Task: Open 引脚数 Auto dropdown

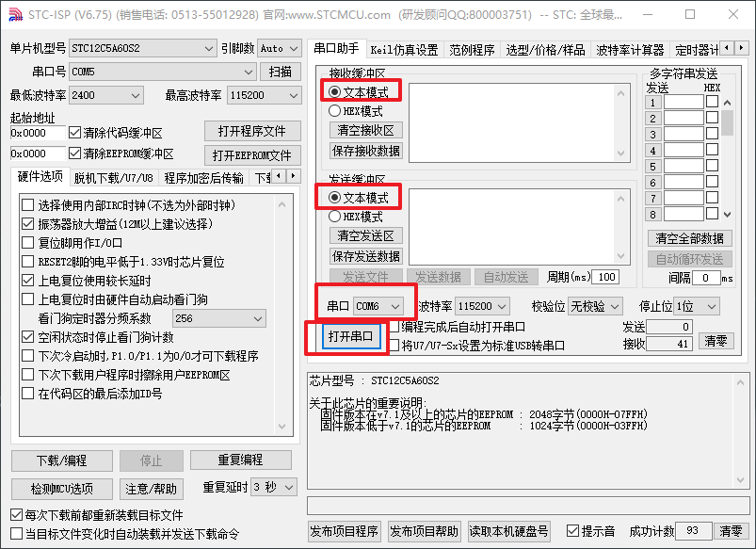Action: (x=280, y=48)
